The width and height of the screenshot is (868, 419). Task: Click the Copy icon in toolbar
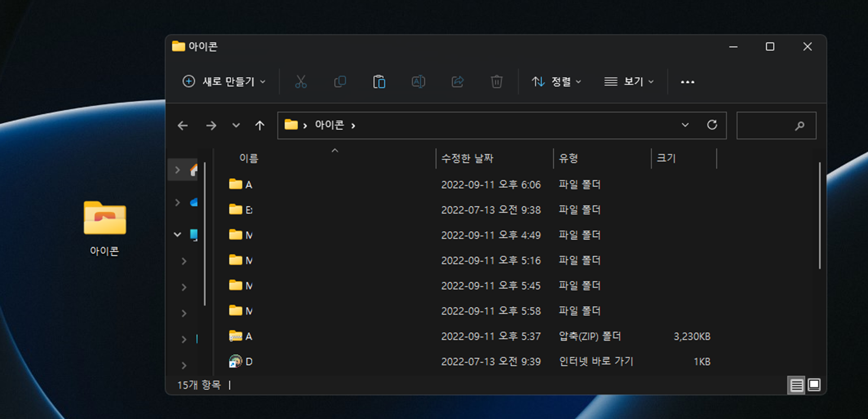point(340,82)
